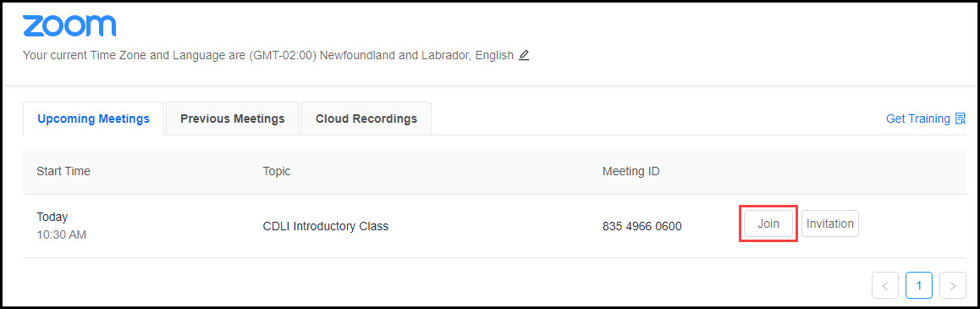This screenshot has width=980, height=309.
Task: Open Invitation for CDLI Introductory Class
Action: [830, 224]
